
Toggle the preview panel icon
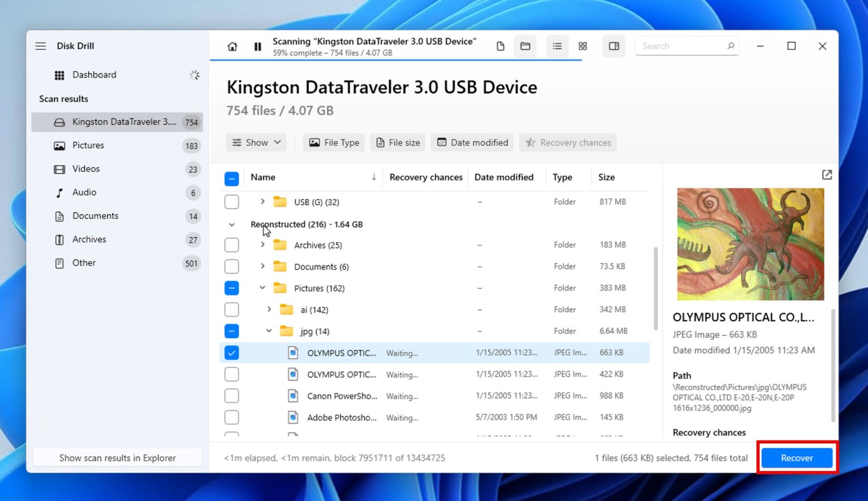click(614, 46)
